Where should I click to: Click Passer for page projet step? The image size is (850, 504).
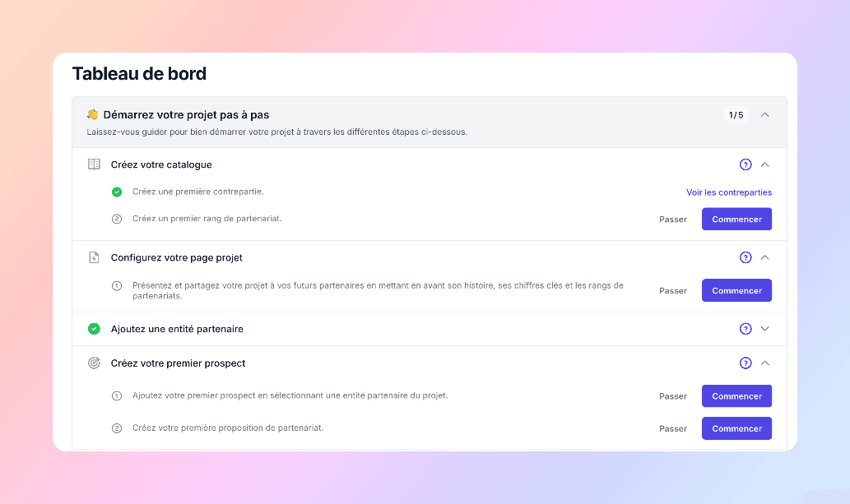point(673,290)
